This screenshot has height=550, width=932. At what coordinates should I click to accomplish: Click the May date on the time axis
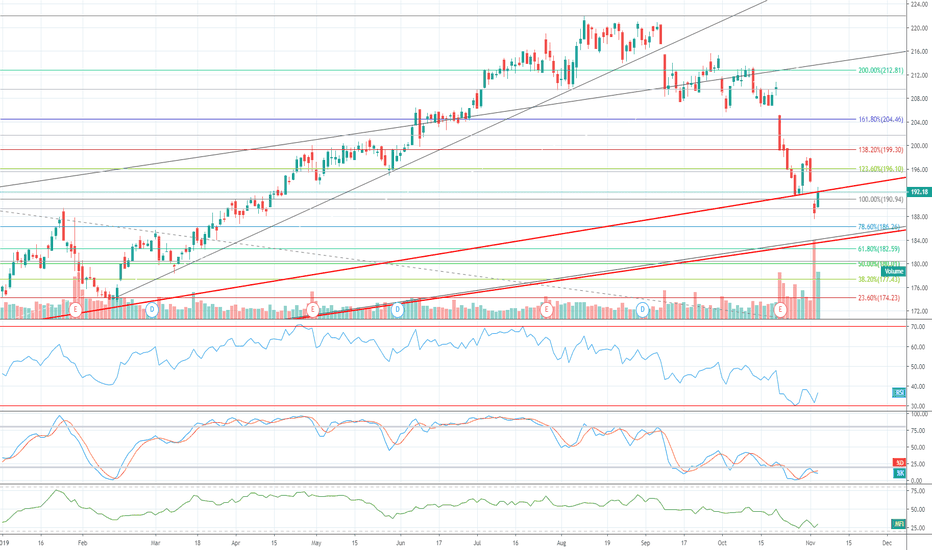[x=316, y=543]
